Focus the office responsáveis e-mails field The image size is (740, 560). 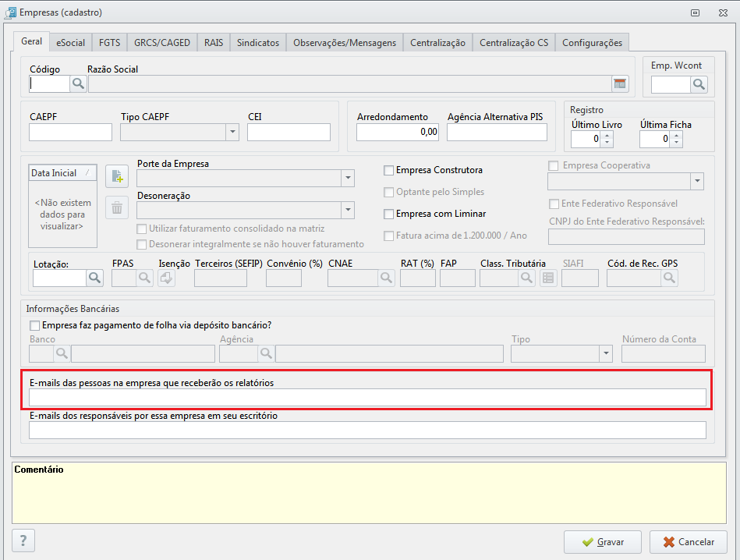367,431
